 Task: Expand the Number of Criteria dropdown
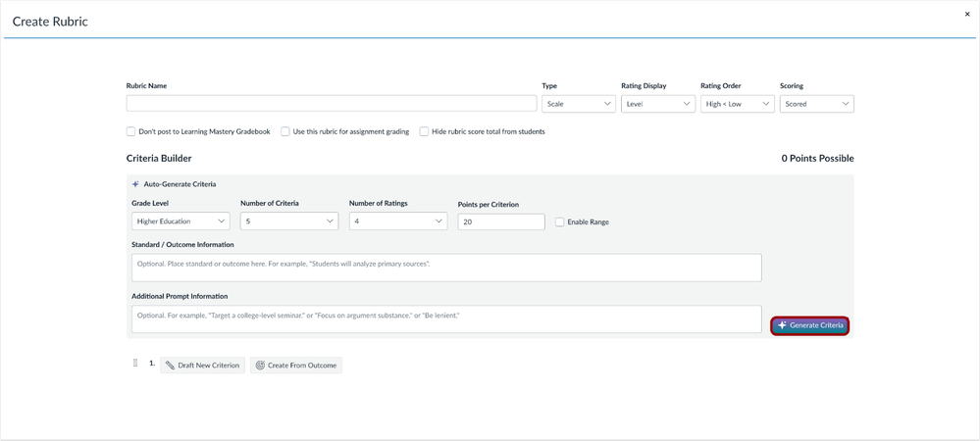coord(289,221)
